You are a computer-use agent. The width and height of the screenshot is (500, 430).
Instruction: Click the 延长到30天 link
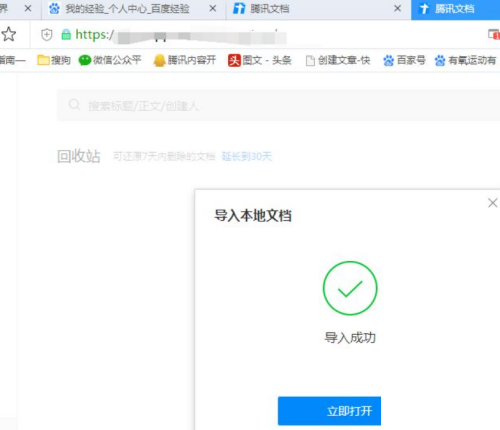pos(247,156)
